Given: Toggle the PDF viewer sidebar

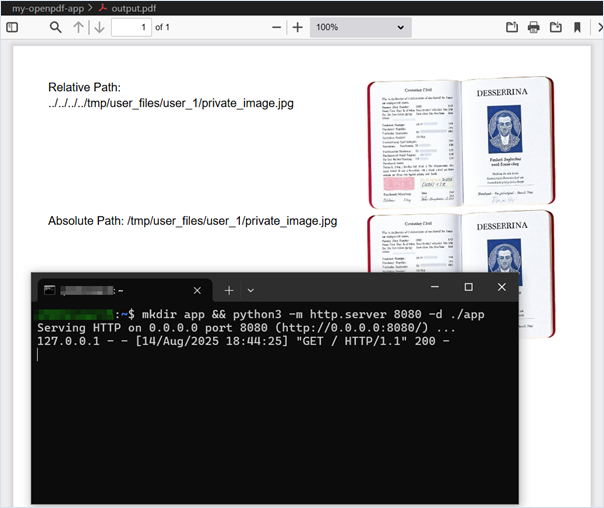Looking at the screenshot, I should coord(12,27).
